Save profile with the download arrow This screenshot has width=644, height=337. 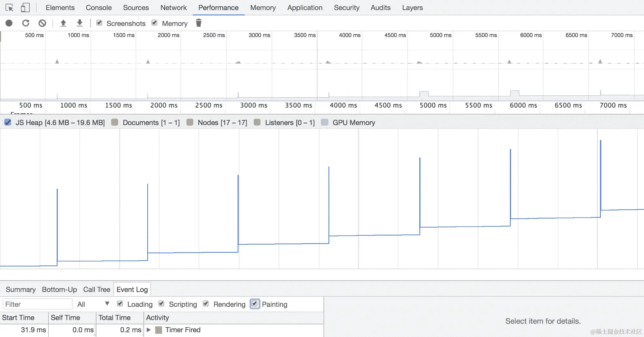point(80,23)
